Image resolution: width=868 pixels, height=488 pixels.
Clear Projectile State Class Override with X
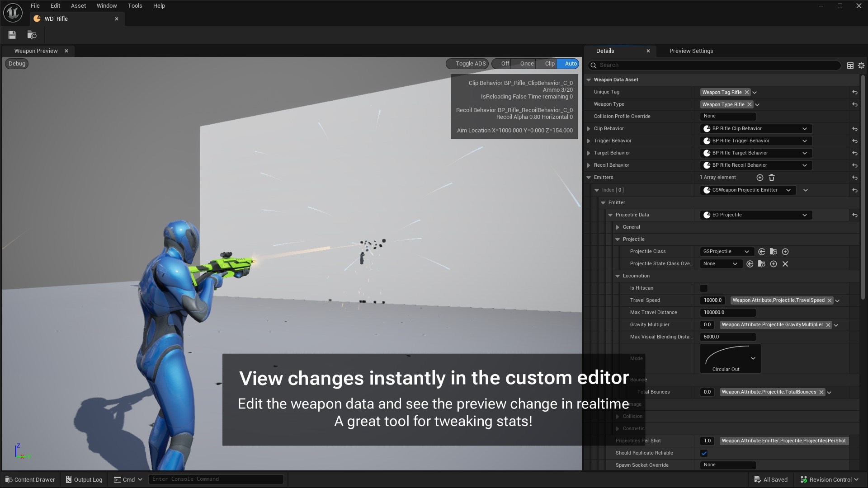coord(785,264)
